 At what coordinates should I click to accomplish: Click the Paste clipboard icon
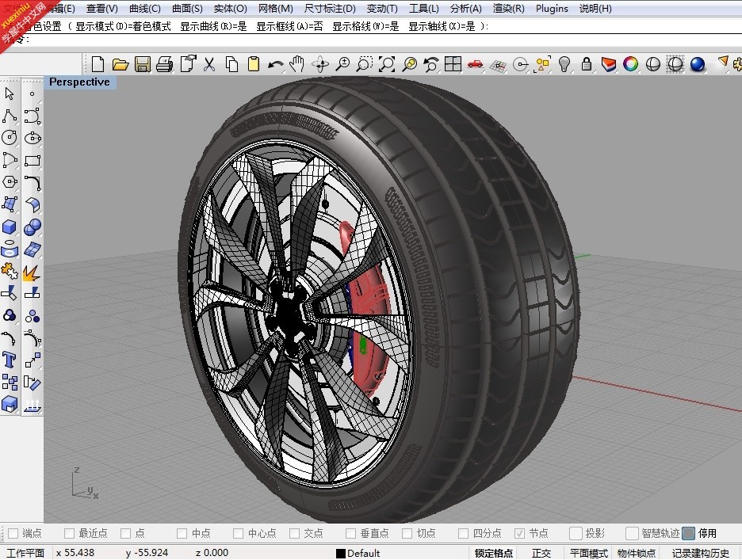tap(254, 64)
